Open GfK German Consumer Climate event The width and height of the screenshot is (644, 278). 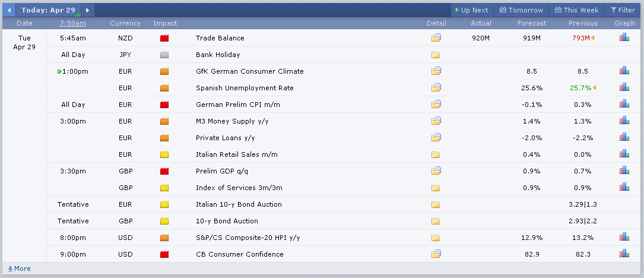[x=249, y=71]
